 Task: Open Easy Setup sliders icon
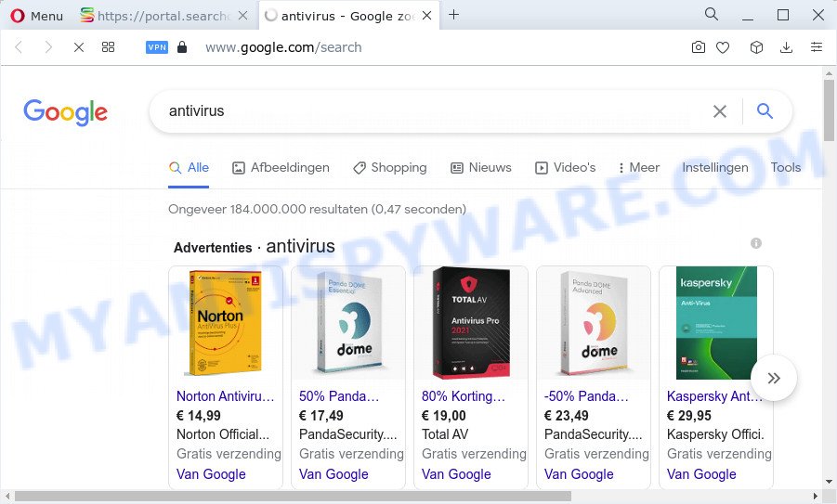pos(817,47)
